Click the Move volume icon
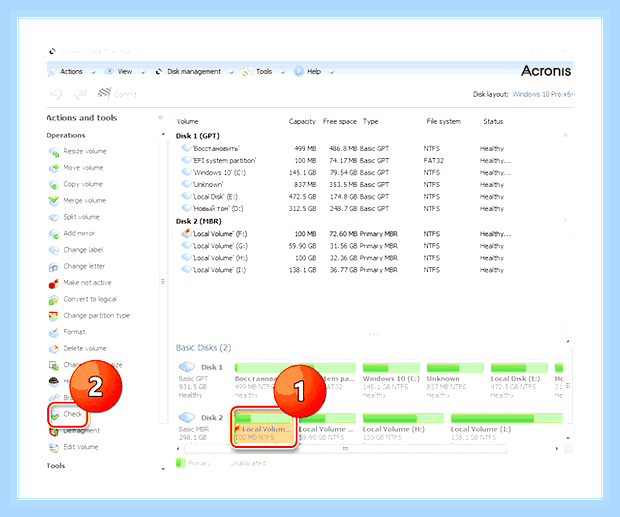Viewport: 620px width, 517px height. click(53, 168)
